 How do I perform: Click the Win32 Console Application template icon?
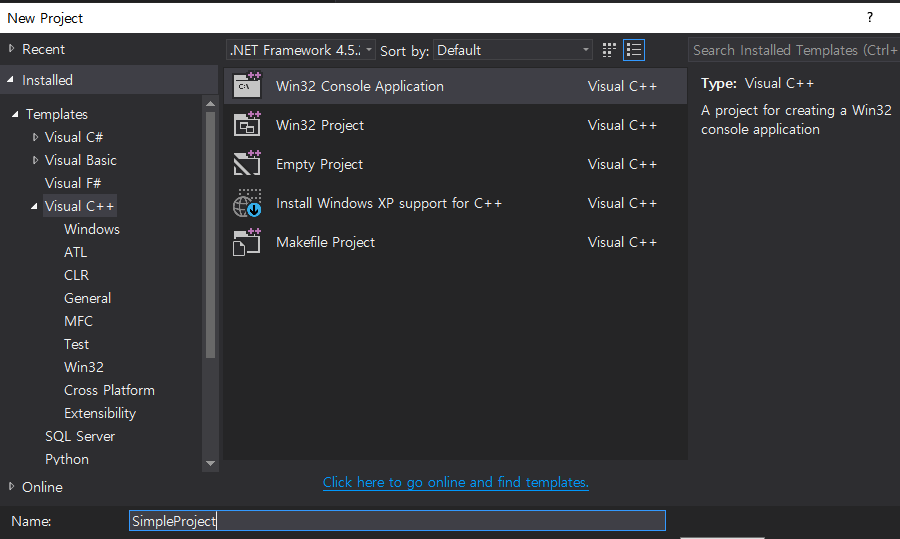pyautogui.click(x=247, y=85)
